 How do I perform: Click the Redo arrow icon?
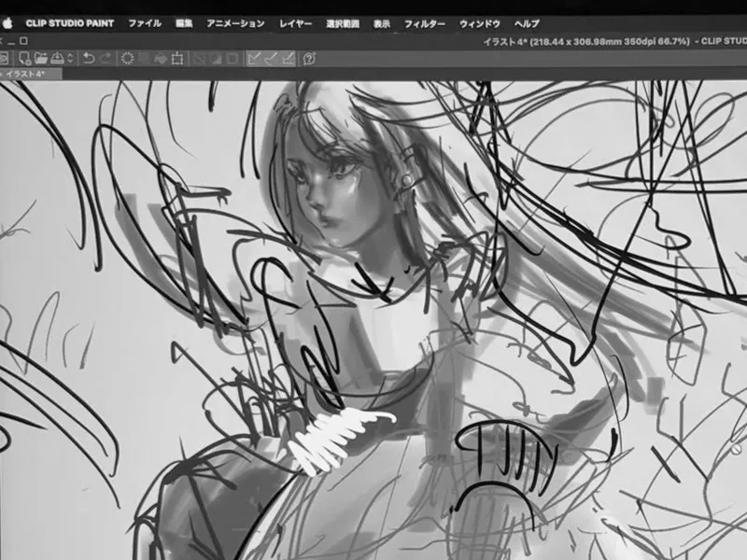106,58
